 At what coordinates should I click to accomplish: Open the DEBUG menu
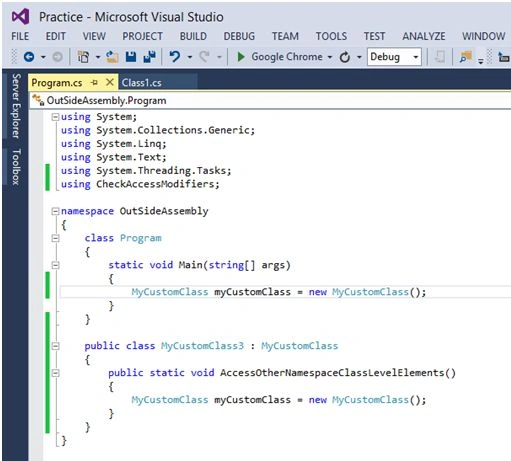[239, 36]
